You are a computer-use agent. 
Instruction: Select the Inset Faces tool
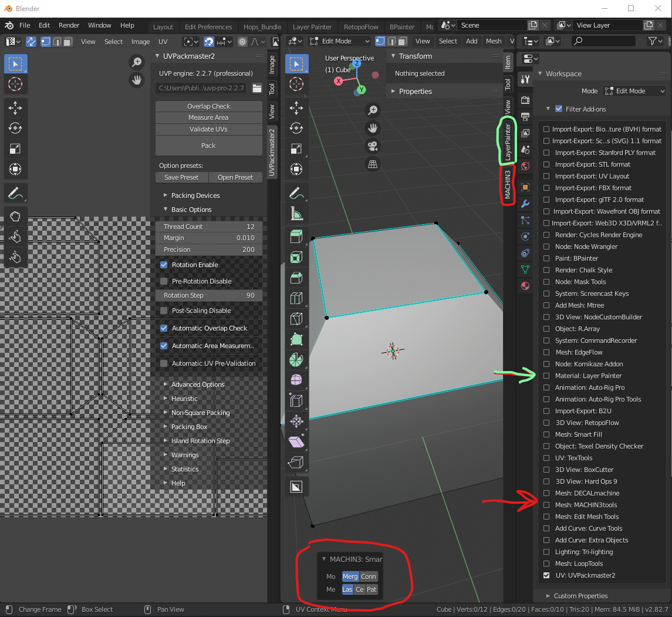click(x=296, y=257)
